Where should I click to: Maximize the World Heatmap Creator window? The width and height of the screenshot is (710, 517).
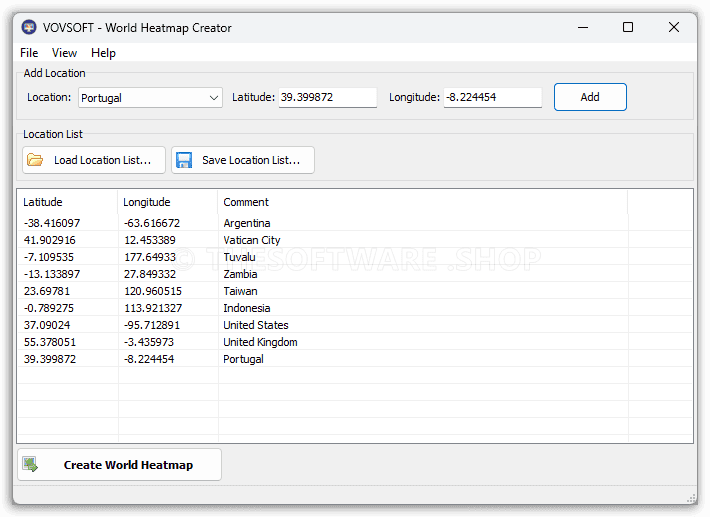pyautogui.click(x=628, y=28)
